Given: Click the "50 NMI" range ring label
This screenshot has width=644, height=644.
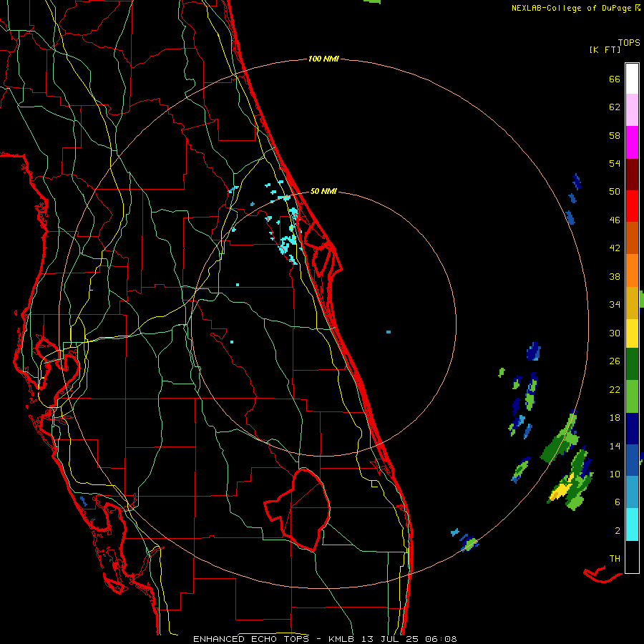Looking at the screenshot, I should click(x=323, y=191).
